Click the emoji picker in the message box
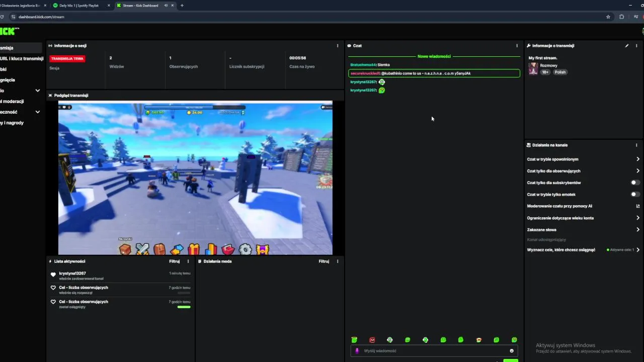The height and width of the screenshot is (362, 644). [x=512, y=351]
